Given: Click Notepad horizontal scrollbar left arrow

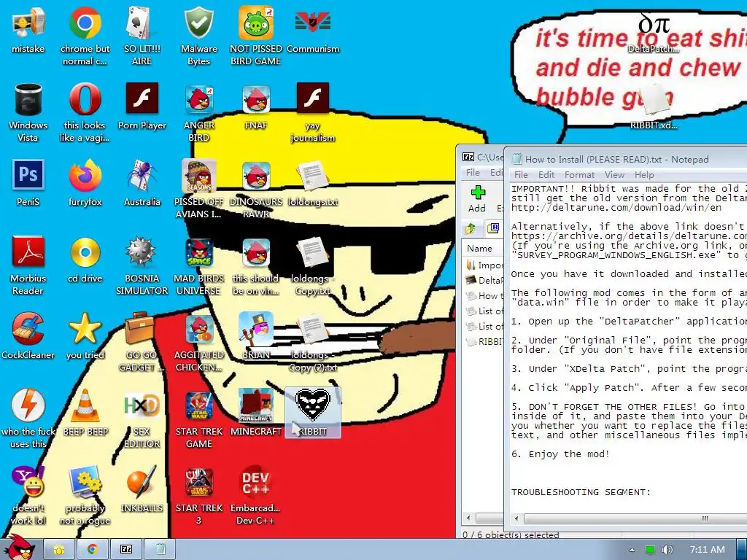Looking at the screenshot, I should 517,518.
